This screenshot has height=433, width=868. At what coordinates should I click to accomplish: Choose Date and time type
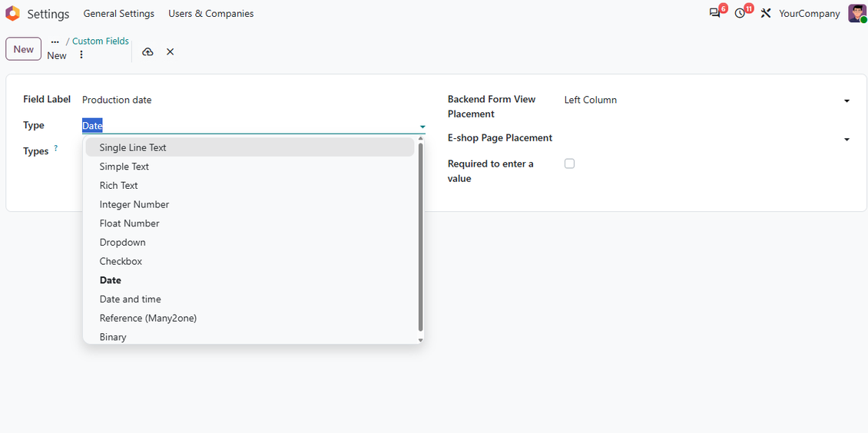tap(250, 299)
